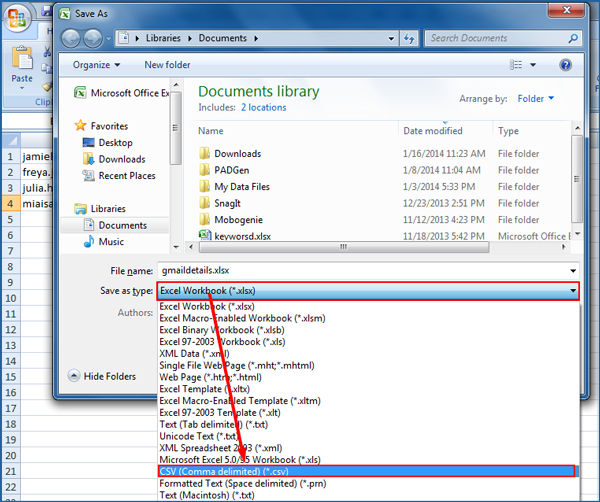Screen dimensions: 600x502
Task: Expand arrow after Libraries in address bar
Action: tap(189, 38)
